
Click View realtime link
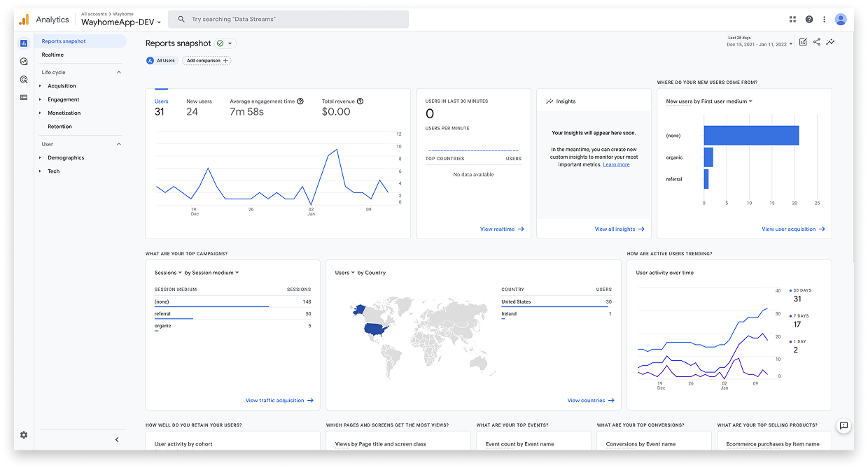(502, 229)
